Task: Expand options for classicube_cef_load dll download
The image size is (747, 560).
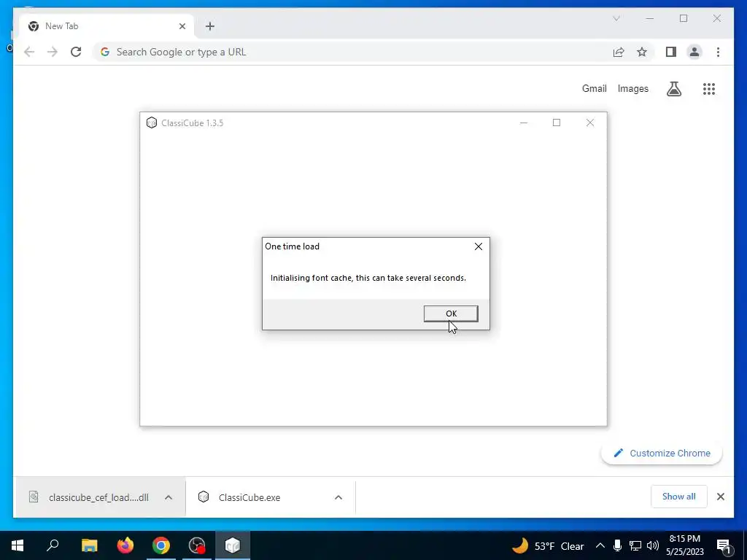Action: coord(169,497)
